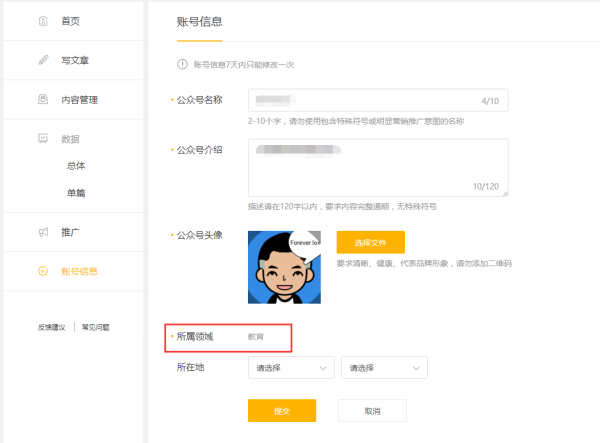Click the 选择文件 upload button
600x443 pixels.
370,242
